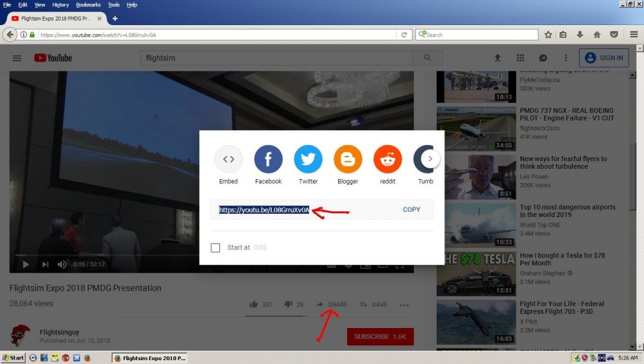
Task: Select the Flightsim Expo 2018 PMDG tab
Action: [x=57, y=19]
